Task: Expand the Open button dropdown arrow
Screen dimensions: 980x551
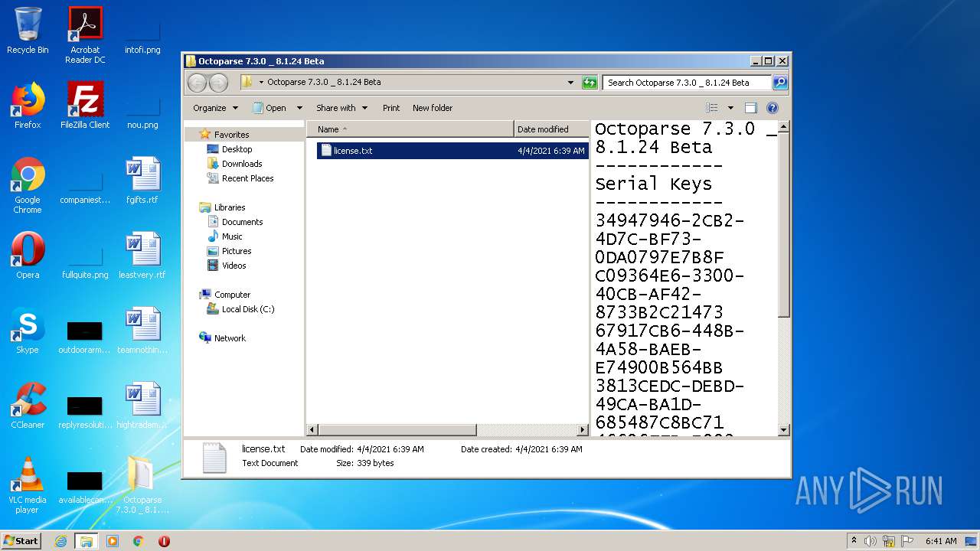Action: click(x=299, y=108)
